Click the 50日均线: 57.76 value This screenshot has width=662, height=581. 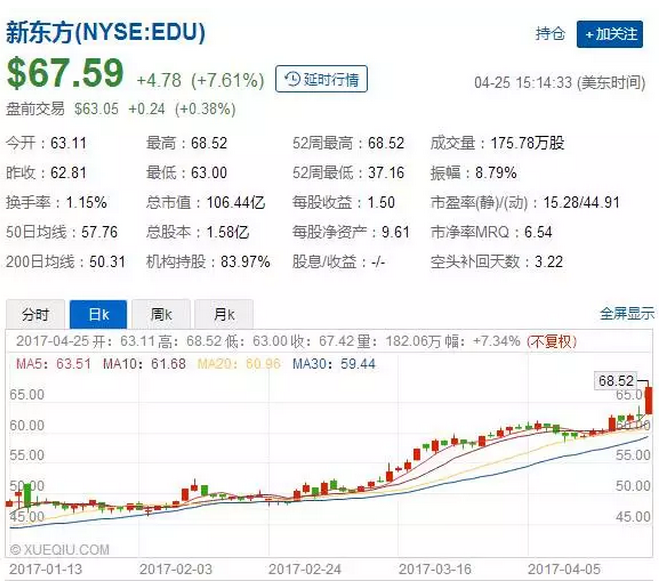click(x=100, y=232)
